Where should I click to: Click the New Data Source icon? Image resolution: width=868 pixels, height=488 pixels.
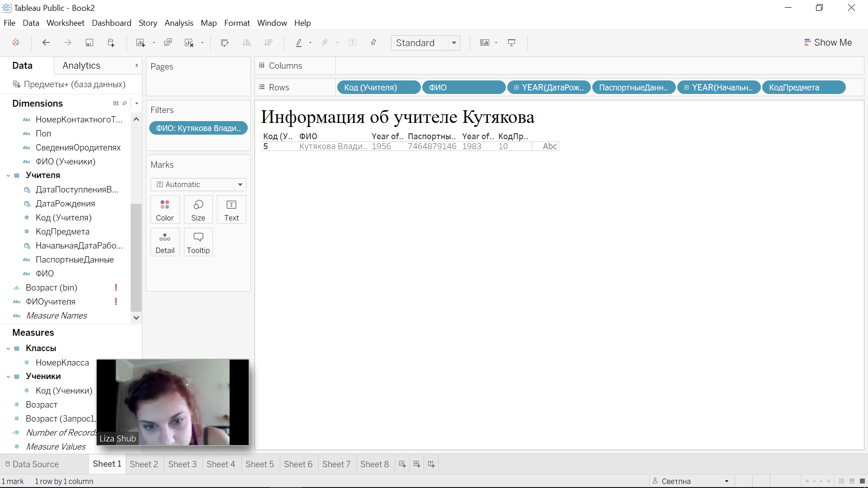111,42
